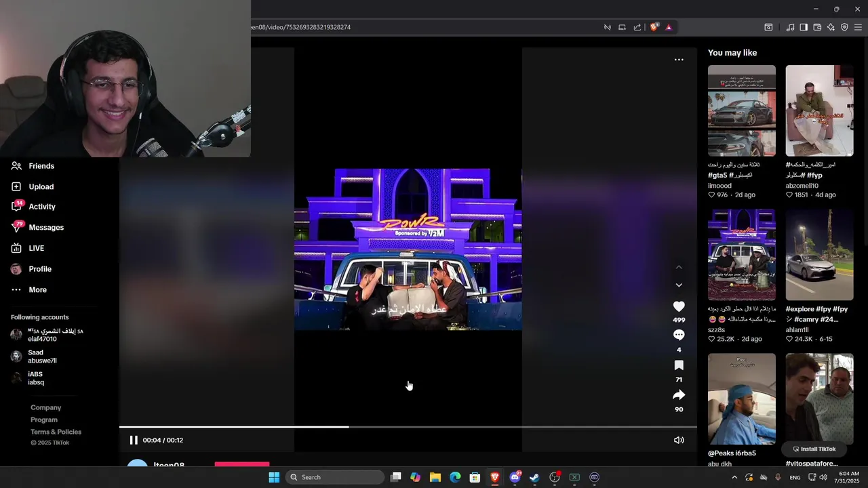Viewport: 868px width, 488px height.
Task: Click the microphone tray icon
Action: tap(778, 477)
